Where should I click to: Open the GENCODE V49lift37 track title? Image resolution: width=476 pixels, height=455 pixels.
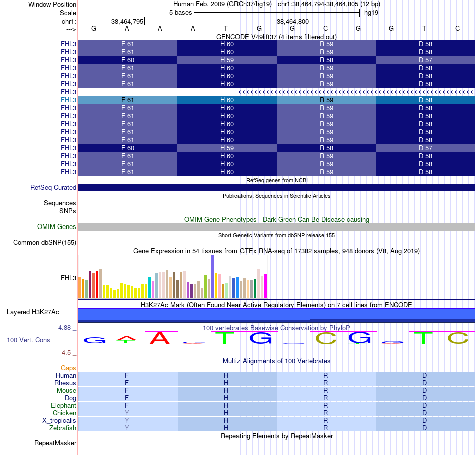pyautogui.click(x=276, y=37)
